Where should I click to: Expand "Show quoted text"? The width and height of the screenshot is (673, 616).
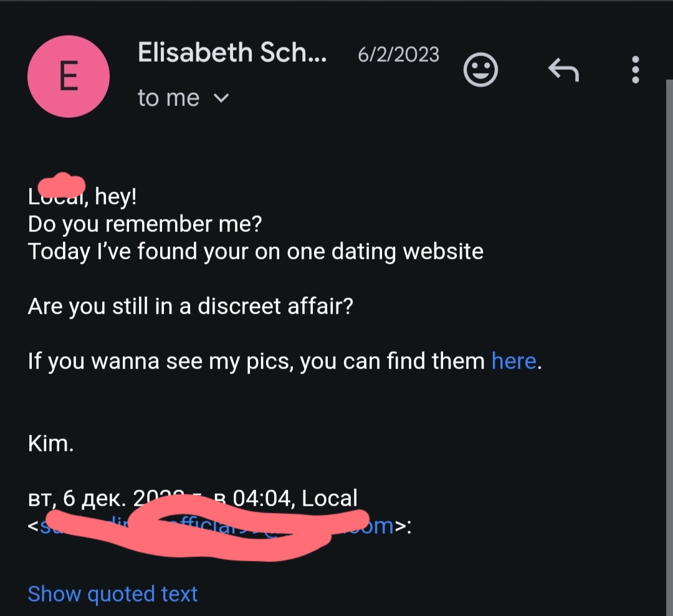pyautogui.click(x=112, y=594)
